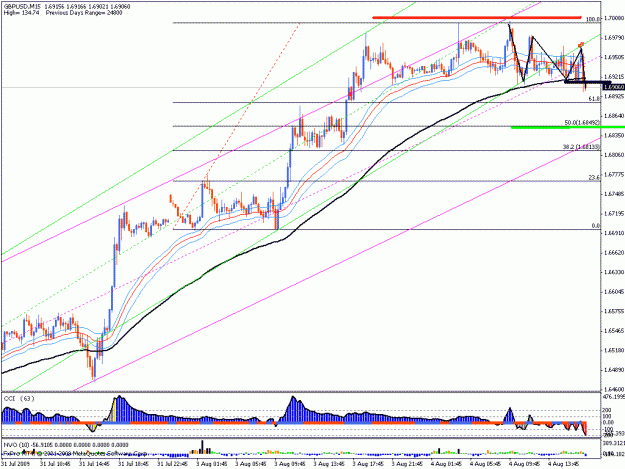This screenshot has height=469, width=625.
Task: Click the '4 Aug 01:45' time axis label
Action: click(446, 464)
